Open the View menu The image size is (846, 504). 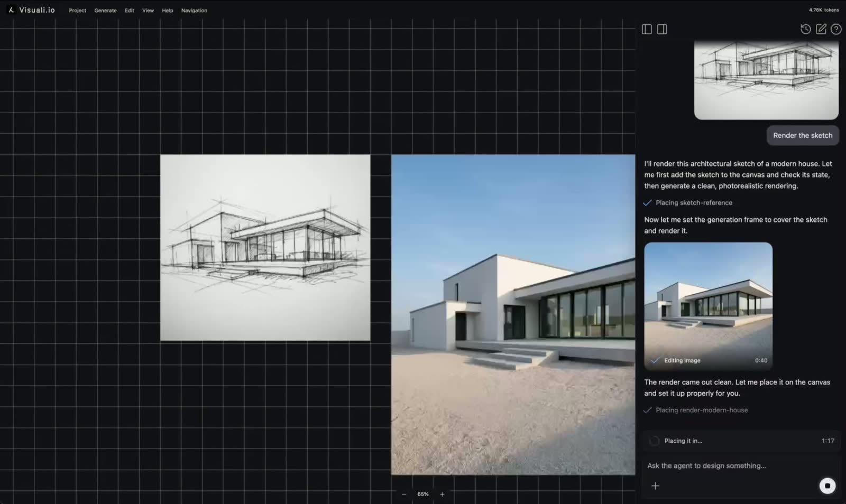coord(148,11)
